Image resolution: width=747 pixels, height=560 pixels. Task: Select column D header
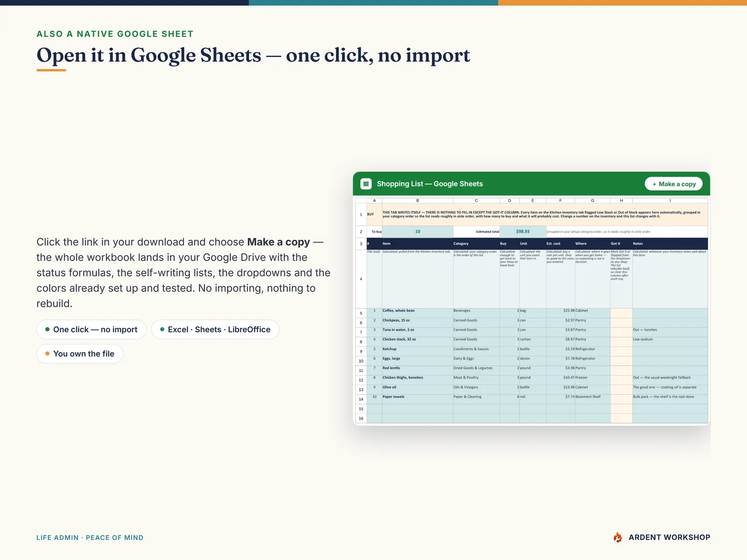509,201
